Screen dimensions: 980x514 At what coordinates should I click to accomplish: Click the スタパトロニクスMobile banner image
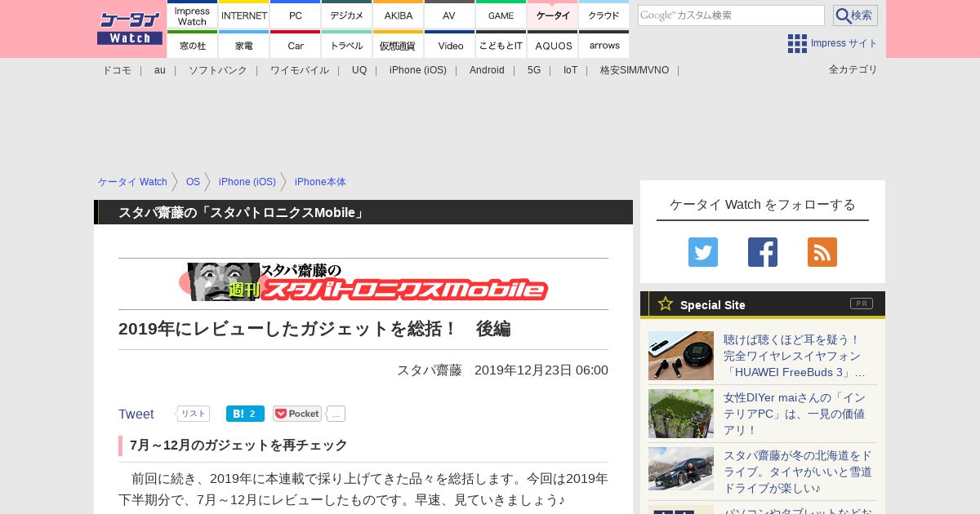pyautogui.click(x=363, y=282)
